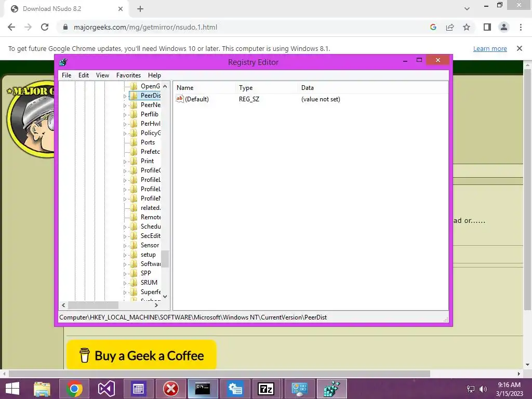This screenshot has height=399, width=532.
Task: Click the Google icon in address bar
Action: (433, 27)
